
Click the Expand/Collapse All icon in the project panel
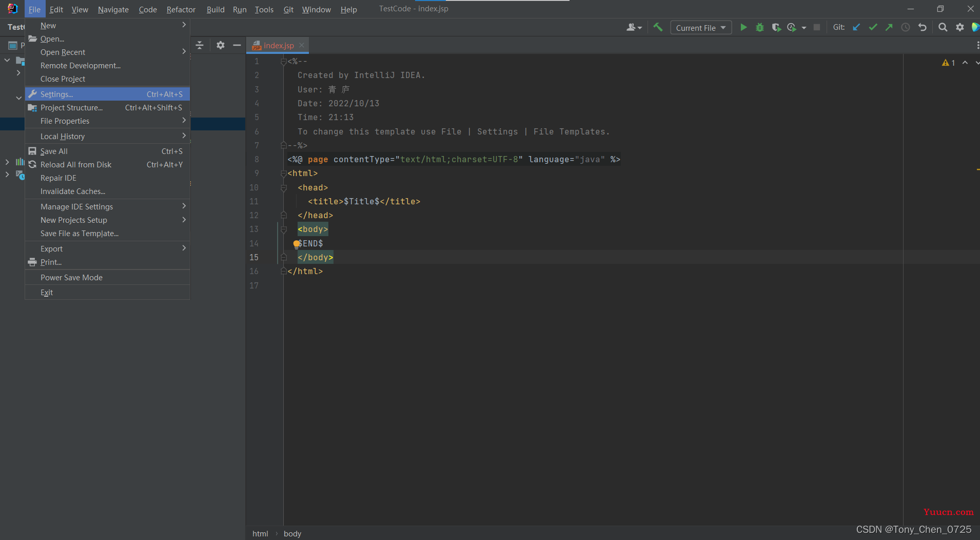[x=200, y=45]
